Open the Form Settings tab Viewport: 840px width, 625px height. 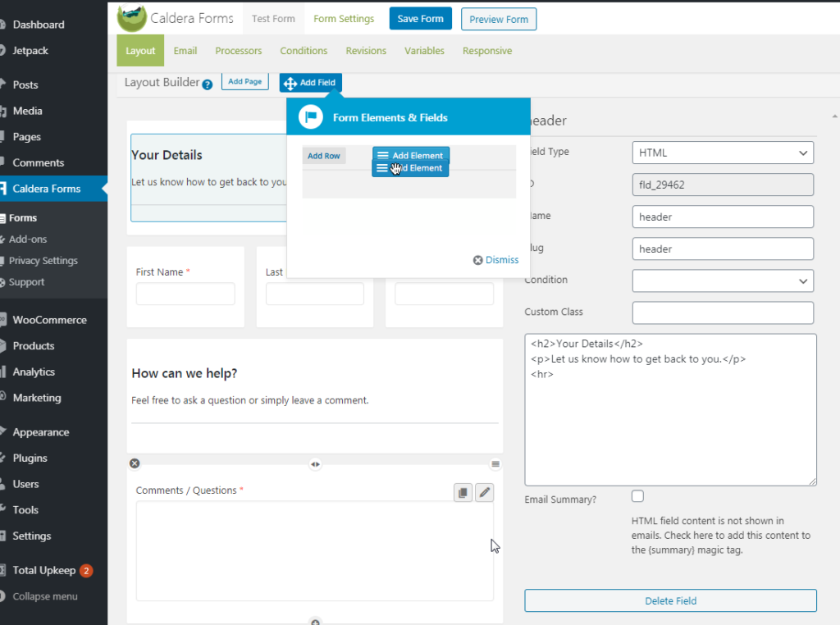point(344,19)
